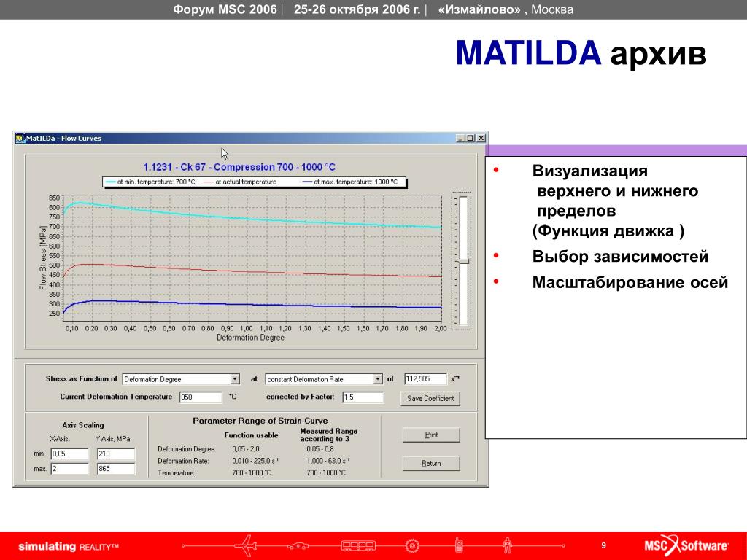Click the X-Axis min field
The image size is (747, 560).
69,454
